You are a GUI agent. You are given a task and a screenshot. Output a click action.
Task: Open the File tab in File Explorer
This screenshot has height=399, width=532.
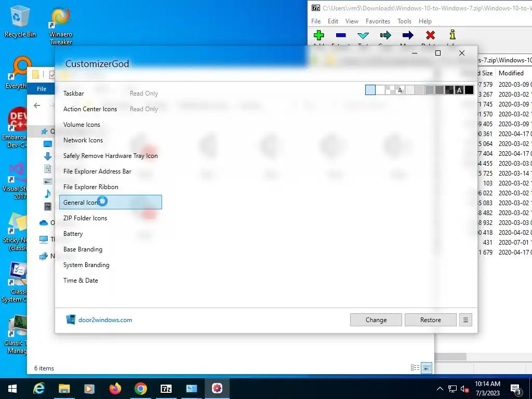point(42,89)
